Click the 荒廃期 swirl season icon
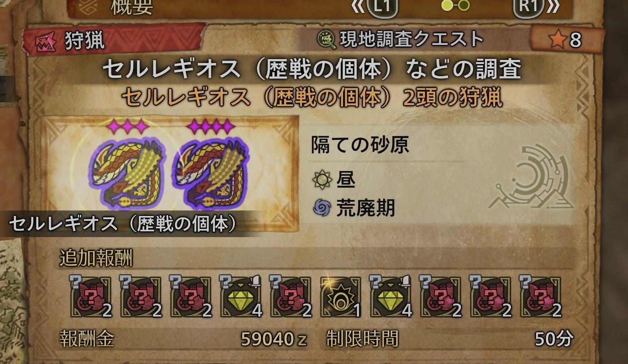 coord(322,208)
